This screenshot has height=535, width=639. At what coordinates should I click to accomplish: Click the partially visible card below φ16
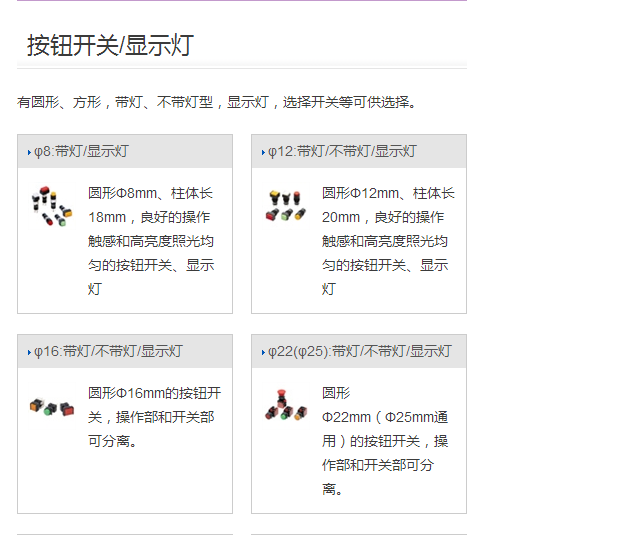[x=125, y=532]
